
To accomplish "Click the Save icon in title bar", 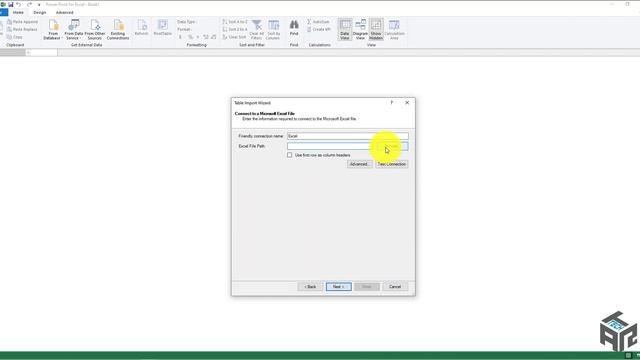I will [11, 4].
